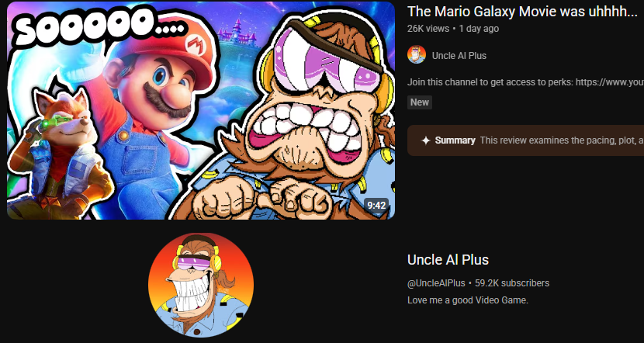Click the 59.2K subscribers text

click(512, 283)
